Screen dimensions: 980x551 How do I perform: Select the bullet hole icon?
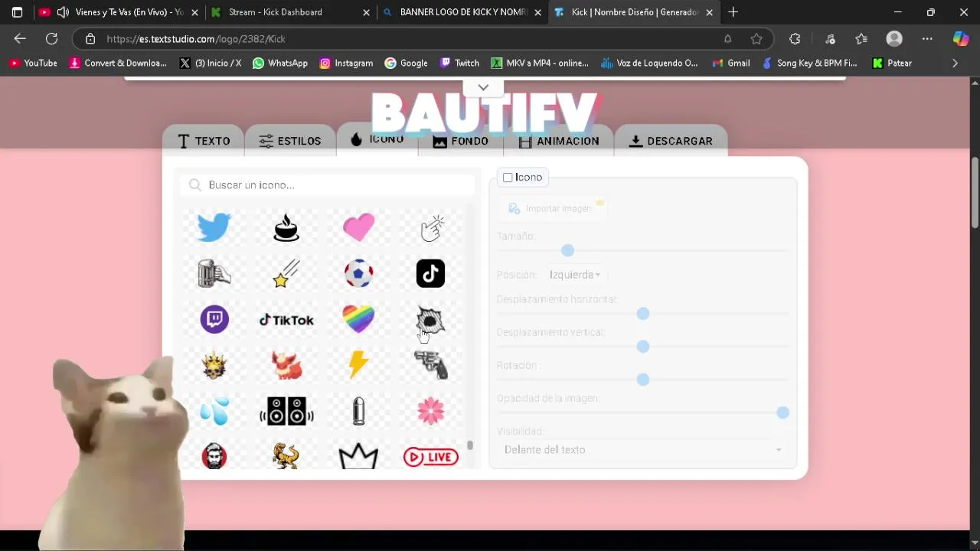click(x=430, y=319)
